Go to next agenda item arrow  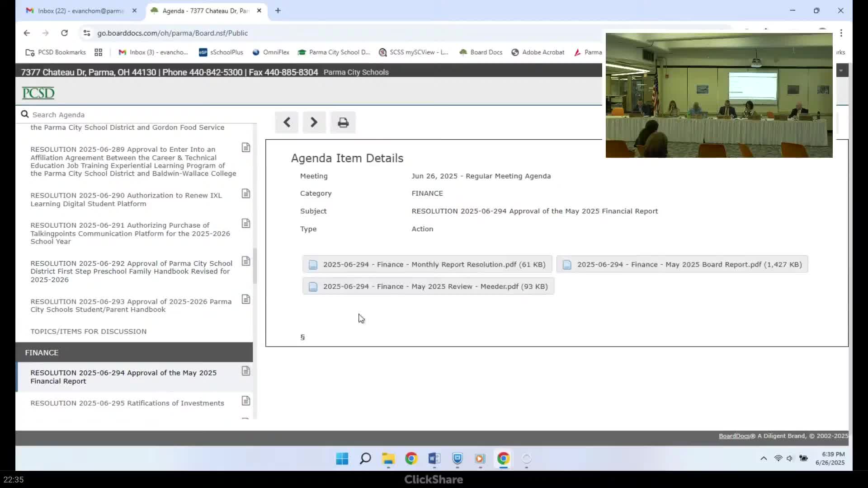(x=314, y=122)
